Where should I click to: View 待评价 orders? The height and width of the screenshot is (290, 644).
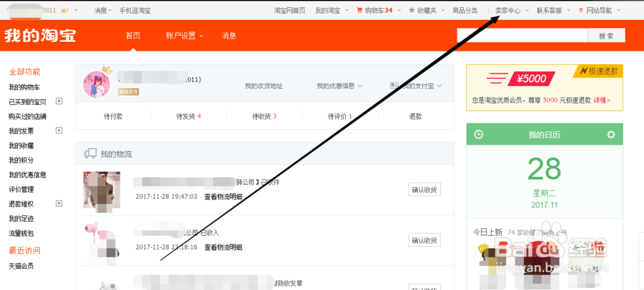click(339, 116)
